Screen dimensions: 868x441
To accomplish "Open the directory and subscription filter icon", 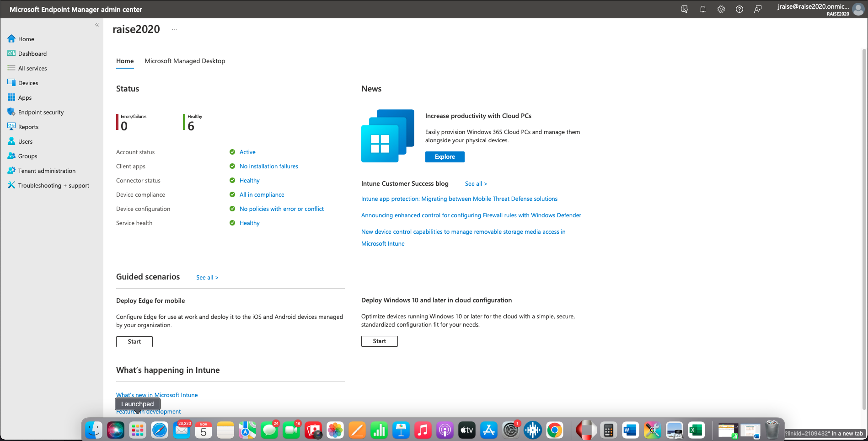I will point(685,9).
